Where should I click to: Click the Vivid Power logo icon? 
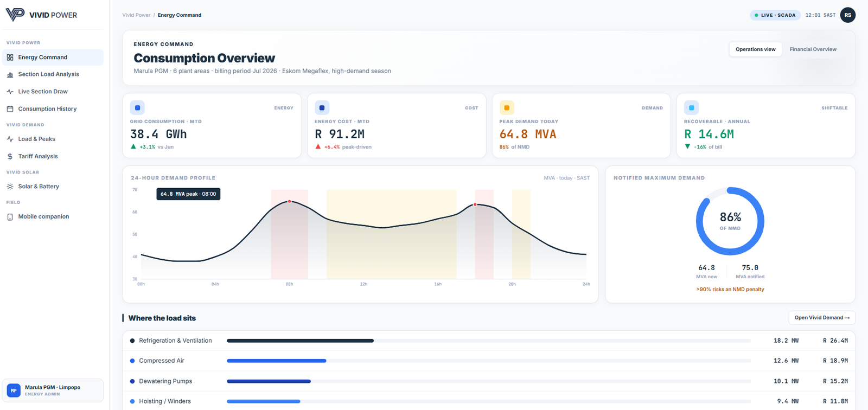15,15
